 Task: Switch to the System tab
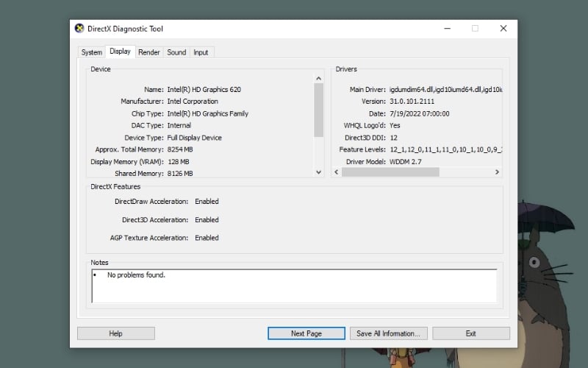coord(91,52)
